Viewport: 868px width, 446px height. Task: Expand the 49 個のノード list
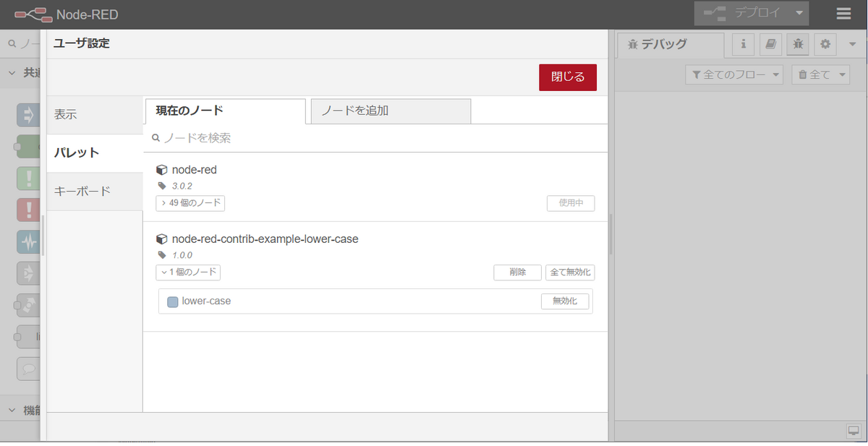(190, 203)
